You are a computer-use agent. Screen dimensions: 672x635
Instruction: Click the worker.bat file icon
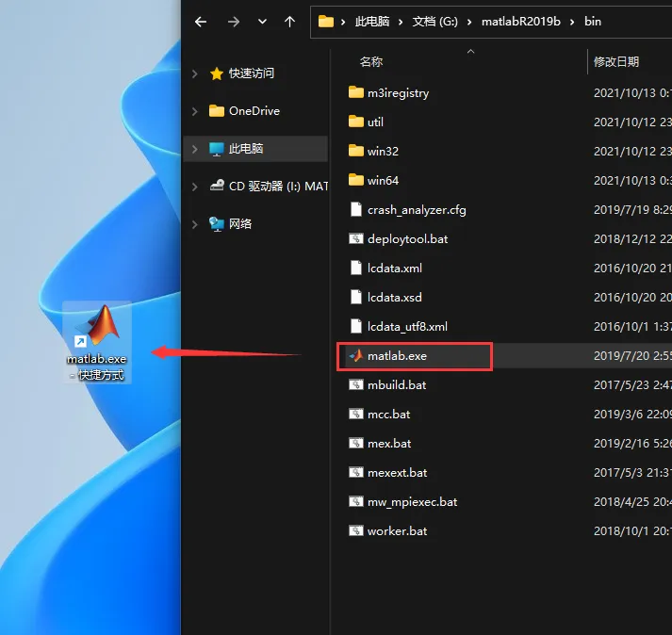pyautogui.click(x=355, y=530)
